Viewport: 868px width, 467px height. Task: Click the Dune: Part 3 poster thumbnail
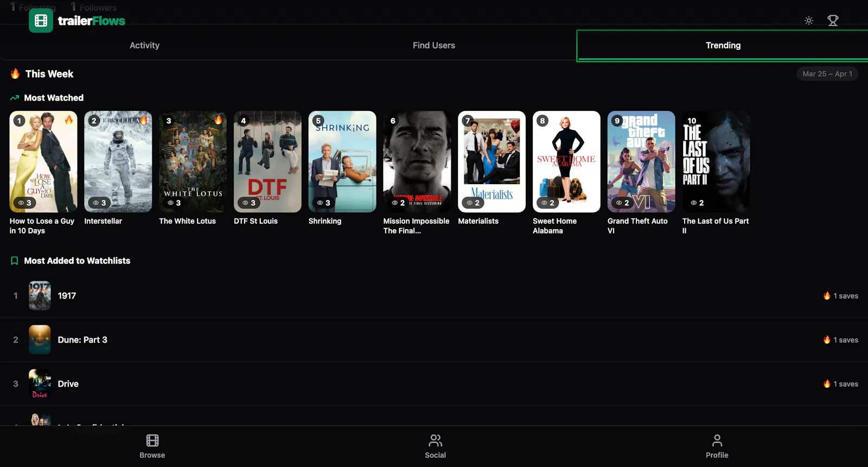pos(40,340)
